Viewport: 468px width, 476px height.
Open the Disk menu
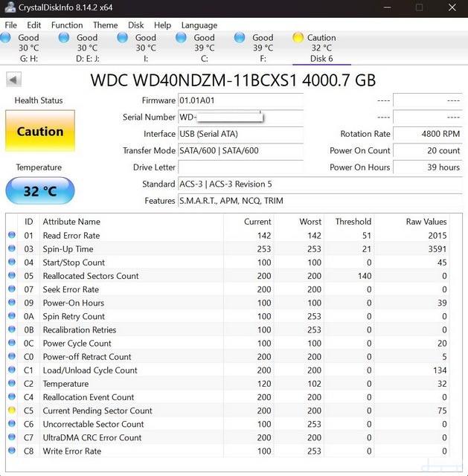coord(135,25)
